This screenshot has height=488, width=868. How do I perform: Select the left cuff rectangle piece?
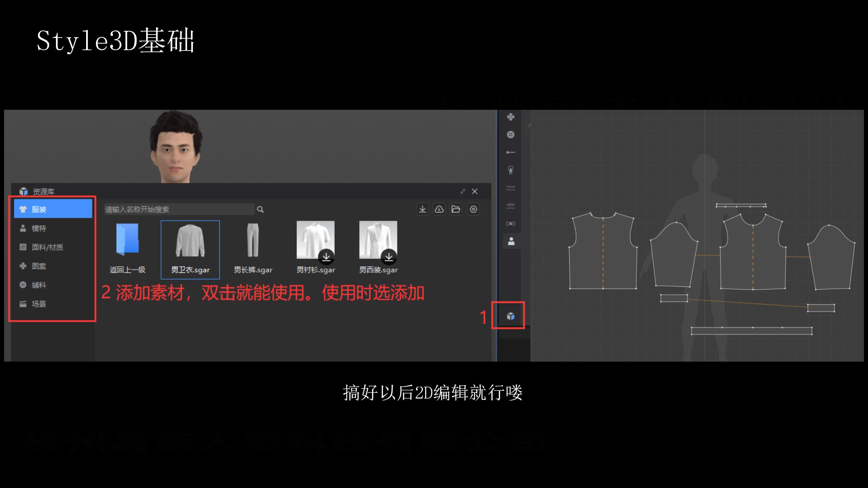674,298
